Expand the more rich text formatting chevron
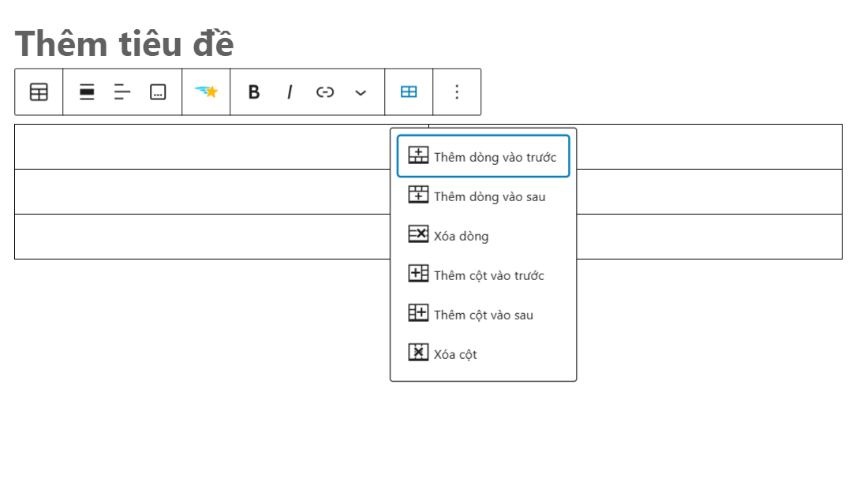Image resolution: width=856 pixels, height=504 pixels. click(x=361, y=92)
